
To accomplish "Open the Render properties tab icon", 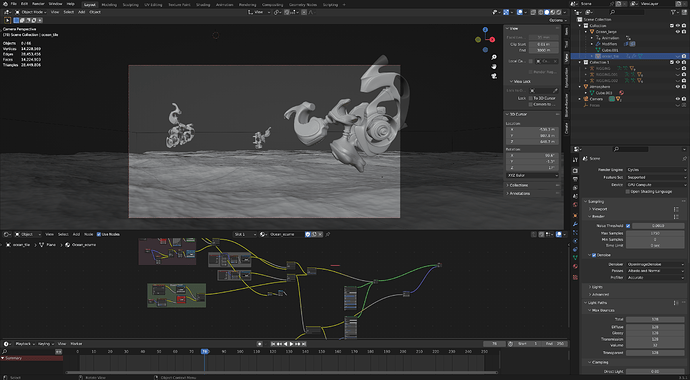I will (575, 171).
